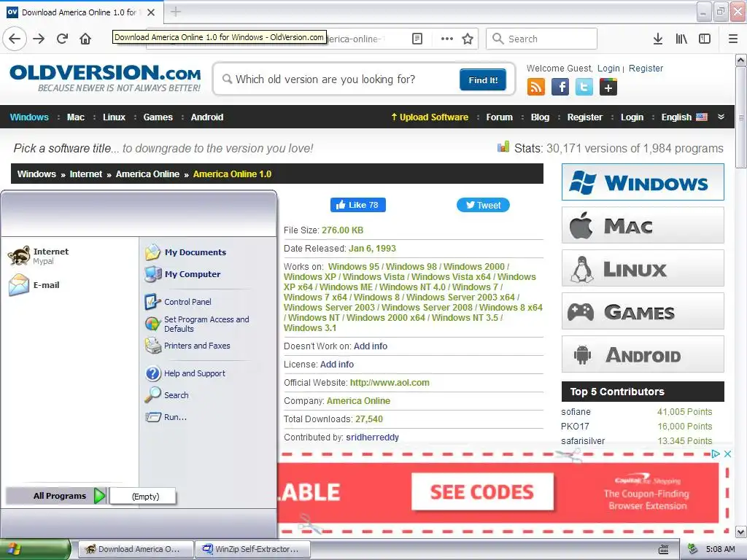Open contributor sridherreddy's profile
747x560 pixels.
[373, 437]
